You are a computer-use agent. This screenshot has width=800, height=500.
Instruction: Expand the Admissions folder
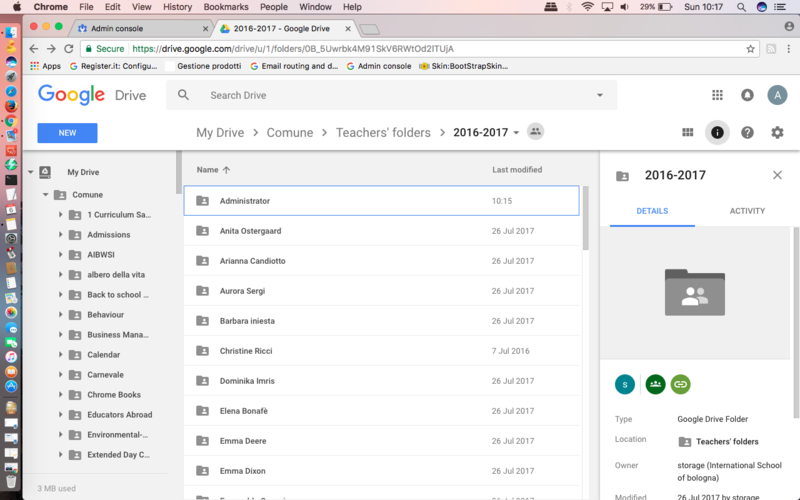pyautogui.click(x=60, y=235)
